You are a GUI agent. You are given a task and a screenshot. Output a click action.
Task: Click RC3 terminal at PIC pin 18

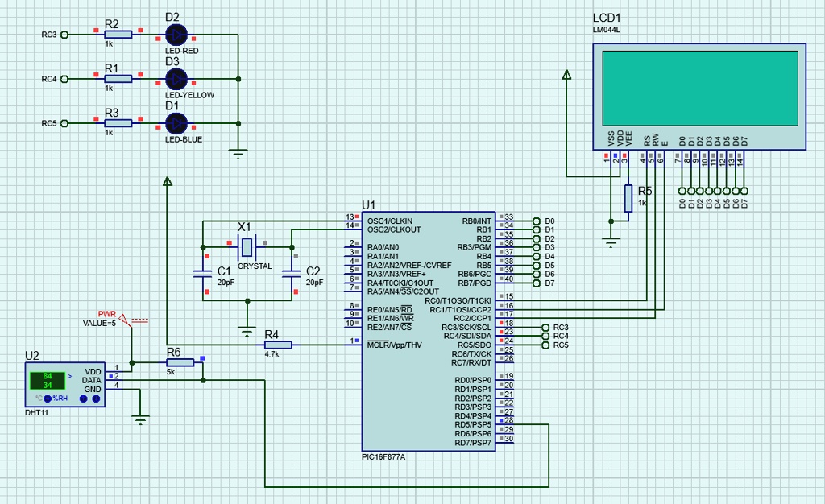pos(545,328)
